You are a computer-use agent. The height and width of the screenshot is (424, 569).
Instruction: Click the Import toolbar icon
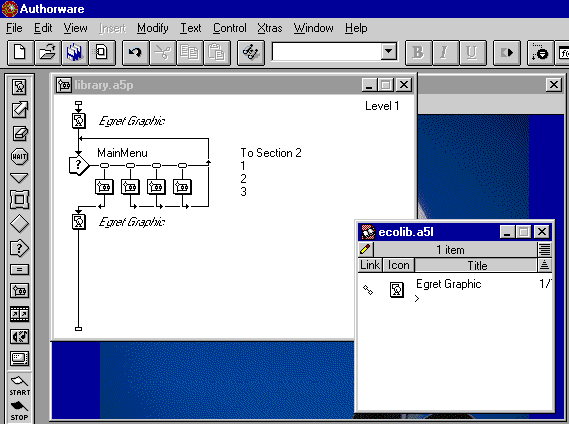[102, 53]
